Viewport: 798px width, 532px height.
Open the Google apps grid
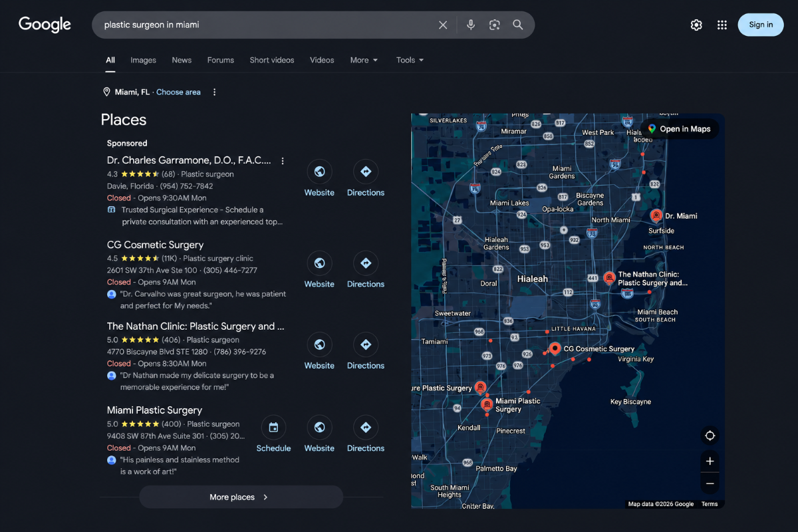[x=722, y=25]
